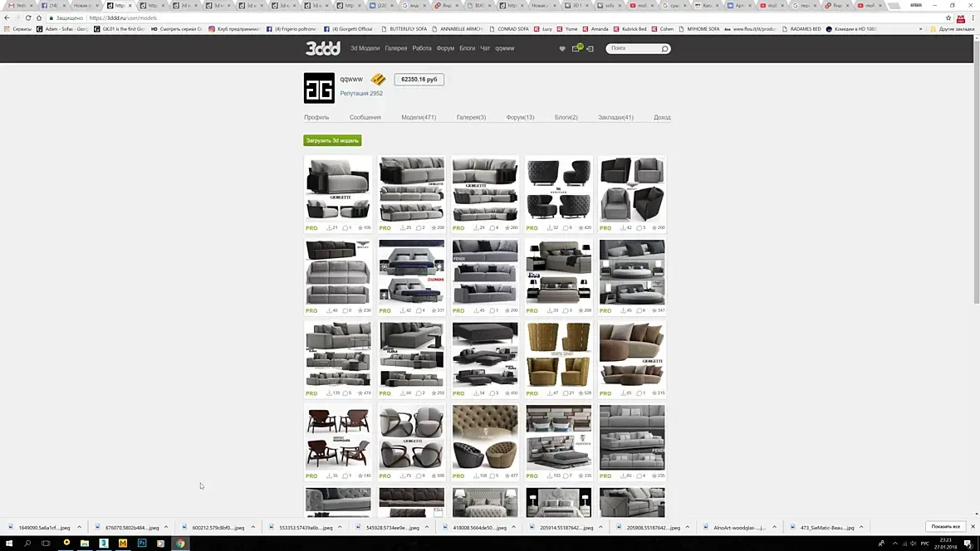Expand options for 553353.57439a6b download
This screenshot has height=551, width=980.
340,527
